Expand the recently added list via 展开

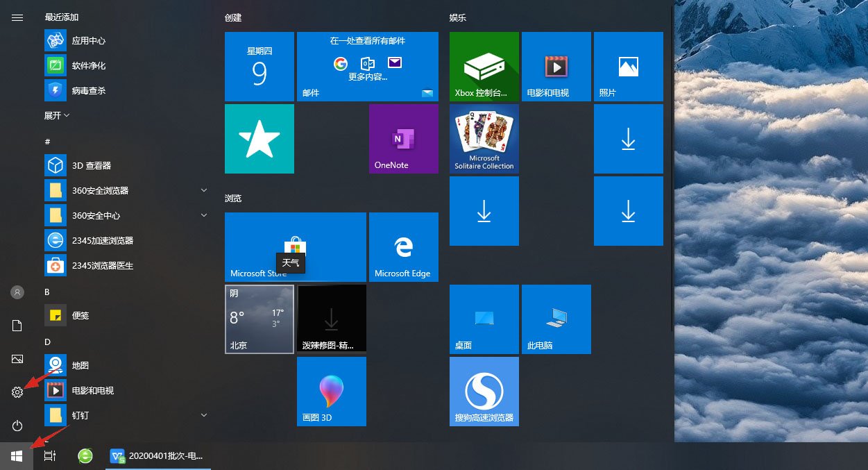point(57,115)
